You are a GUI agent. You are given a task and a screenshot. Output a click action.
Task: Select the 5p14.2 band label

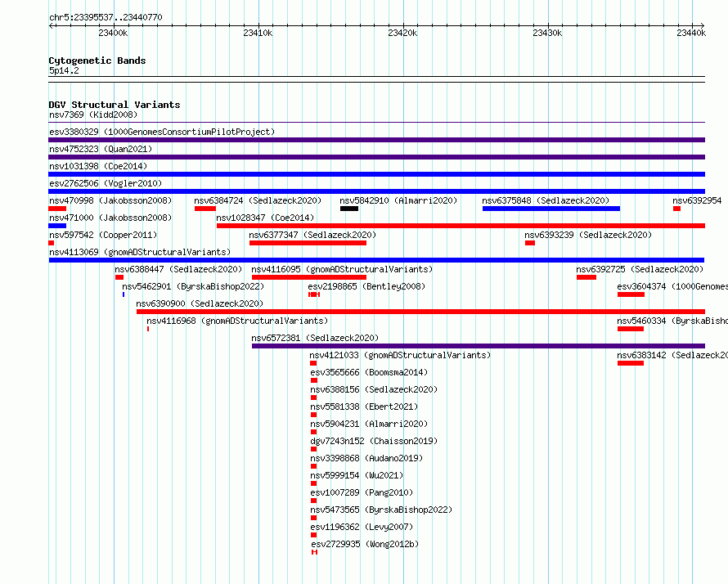[64, 70]
